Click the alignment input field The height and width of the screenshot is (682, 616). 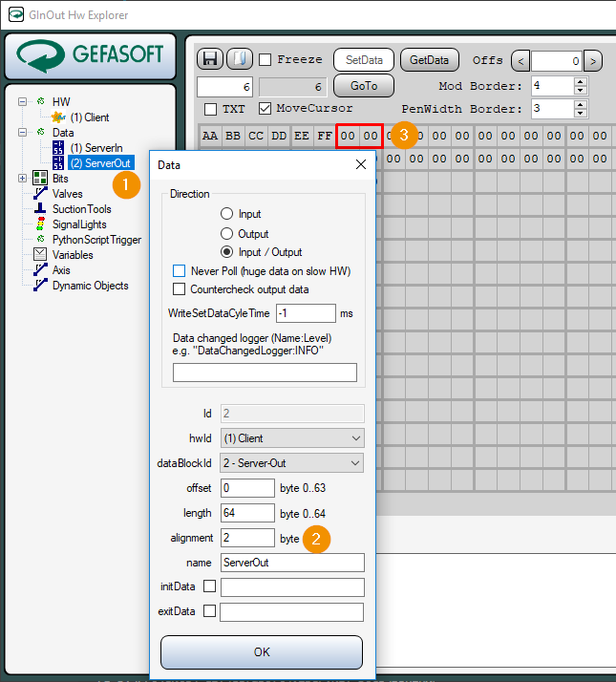[247, 538]
